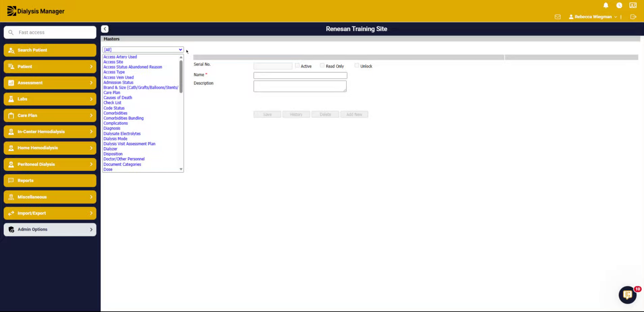Expand the Patient menu chevron

tap(91, 66)
